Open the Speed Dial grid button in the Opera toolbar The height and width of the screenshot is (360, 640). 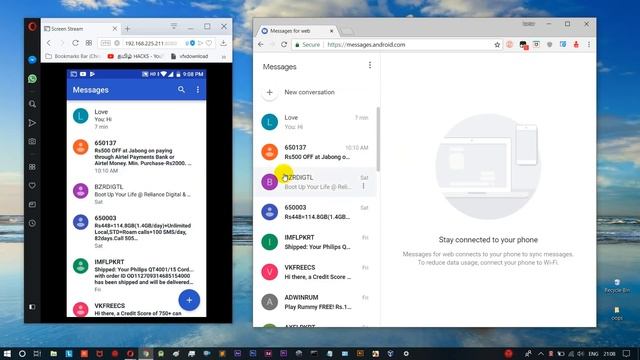[x=89, y=43]
